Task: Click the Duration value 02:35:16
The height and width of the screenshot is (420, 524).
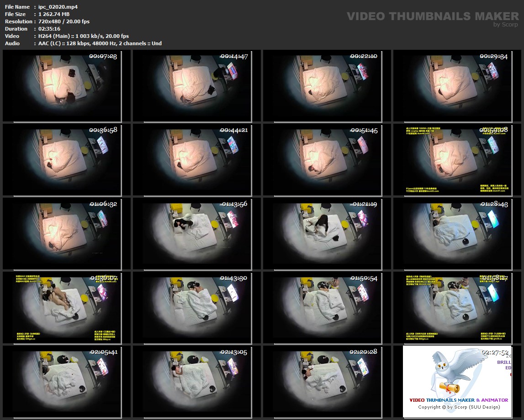Action: (50, 29)
